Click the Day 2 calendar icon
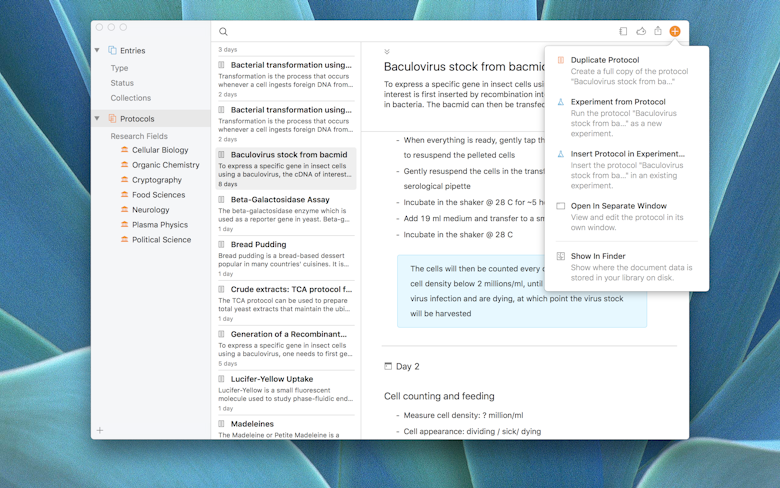Screen dimensions: 780x488 coord(388,366)
